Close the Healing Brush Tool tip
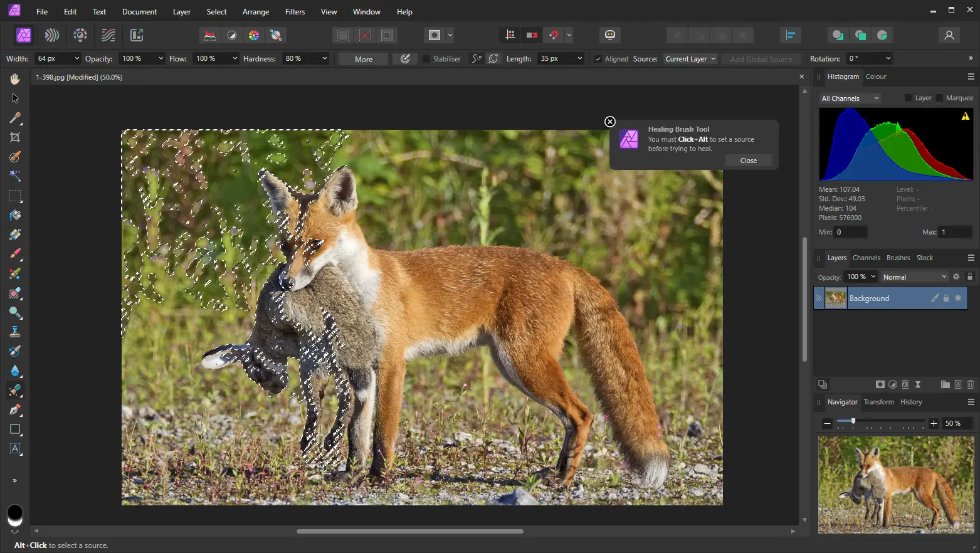Viewport: 980px width, 553px height. coord(609,122)
